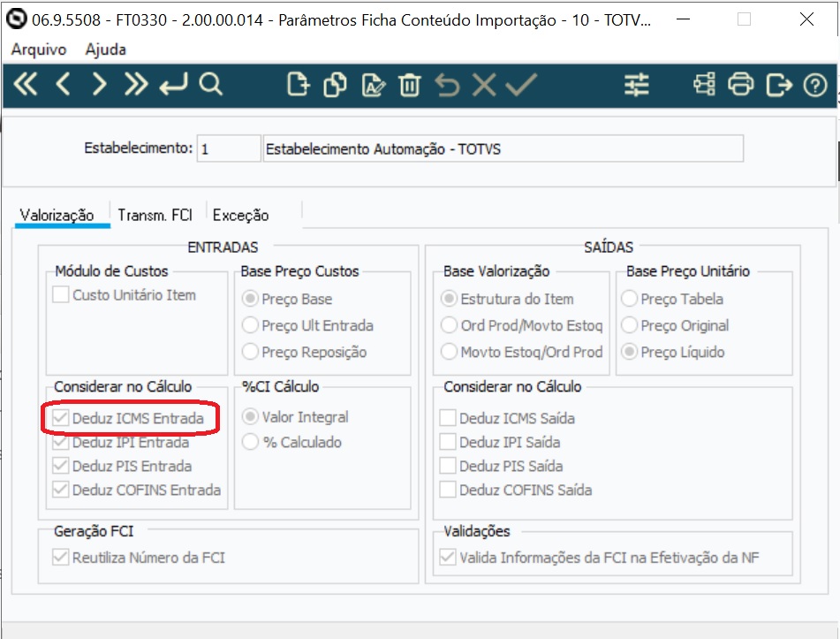Viewport: 840px width, 639px height.
Task: Create a new record
Action: (x=298, y=86)
